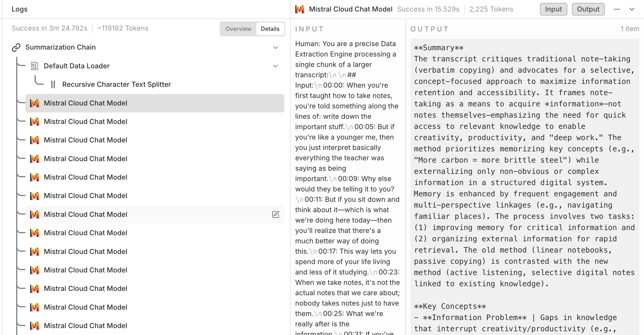
Task: Open the three-dots more options menu
Action: (x=617, y=9)
